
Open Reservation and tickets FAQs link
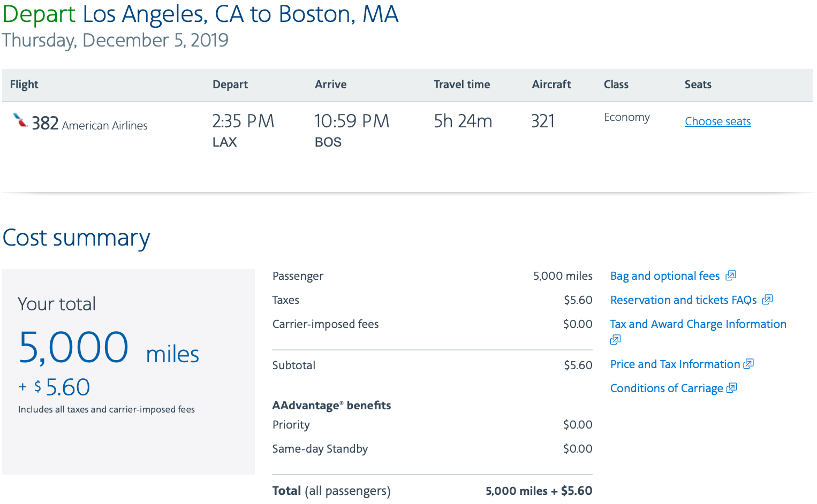(683, 300)
